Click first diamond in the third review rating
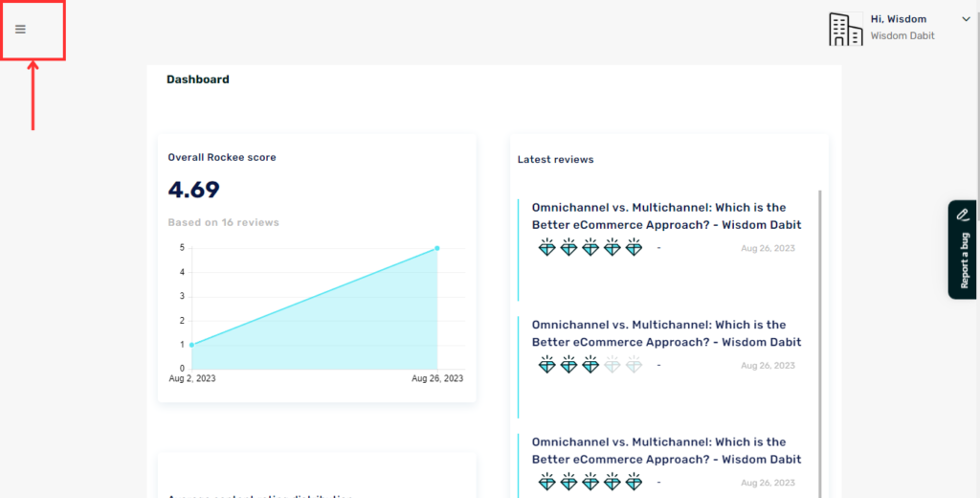The width and height of the screenshot is (980, 498). 546,482
